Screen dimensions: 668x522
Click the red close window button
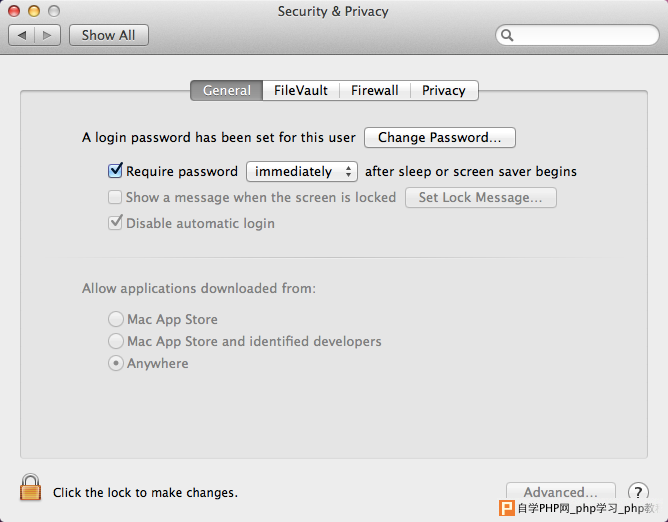(14, 11)
